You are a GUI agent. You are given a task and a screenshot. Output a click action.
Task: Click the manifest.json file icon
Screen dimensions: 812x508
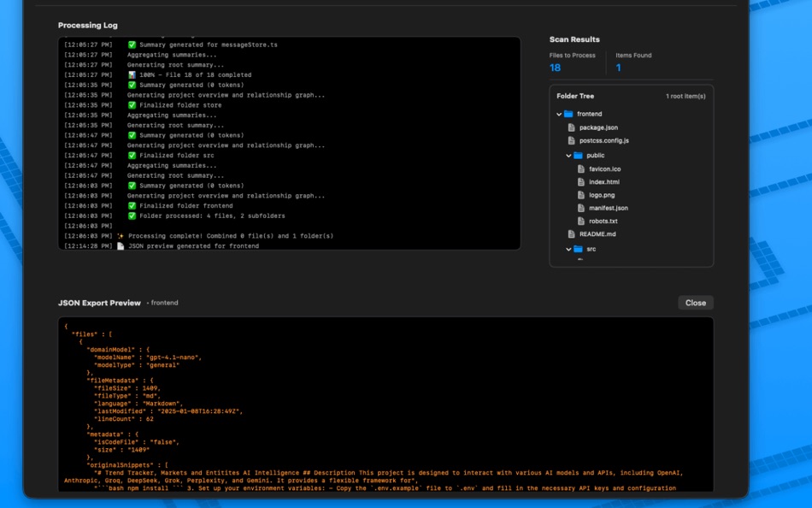click(580, 208)
